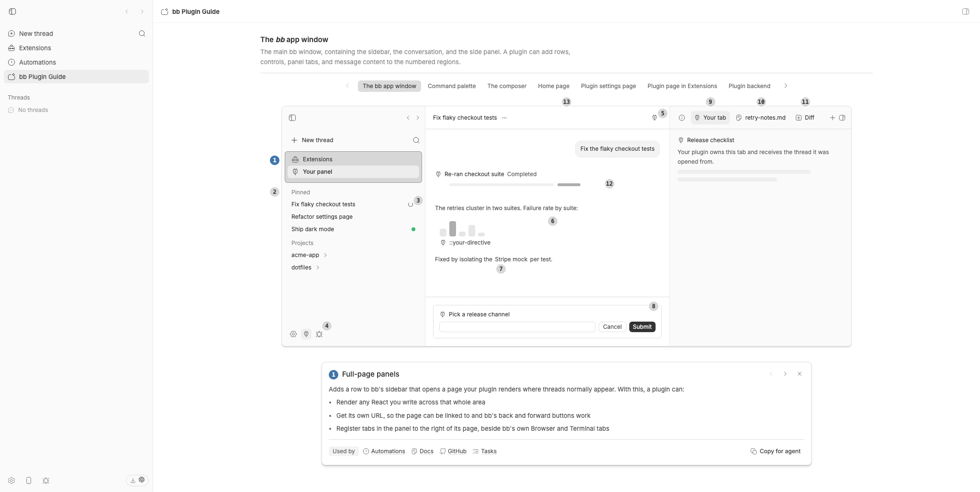Toggle the left sidebar panel icon
The width and height of the screenshot is (980, 492).
point(12,11)
